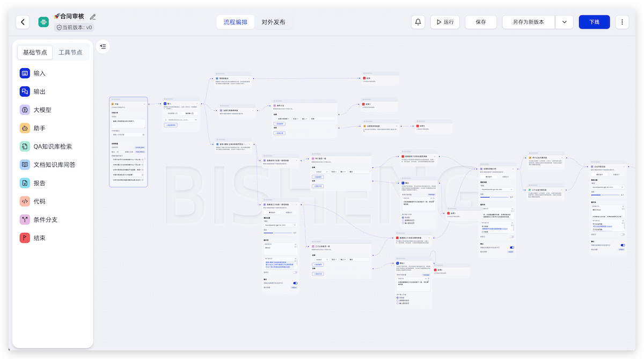644x359 pixels.
Task: Select the 输入 node in sidebar
Action: (40, 74)
